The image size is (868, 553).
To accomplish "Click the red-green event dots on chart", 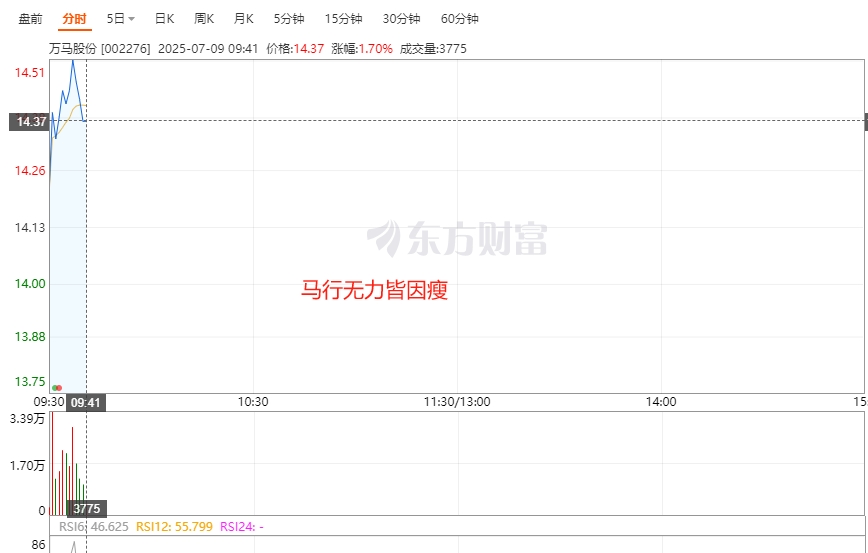I will click(57, 387).
